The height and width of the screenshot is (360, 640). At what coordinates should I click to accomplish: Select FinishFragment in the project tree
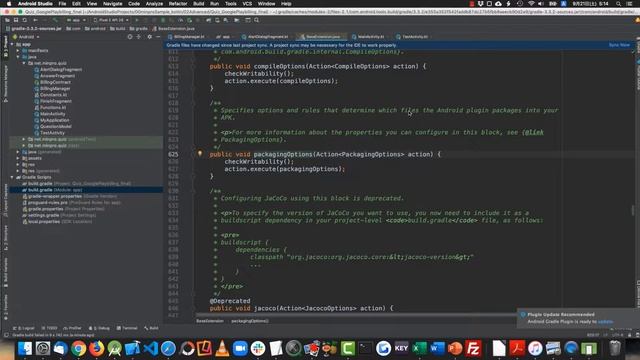56,101
